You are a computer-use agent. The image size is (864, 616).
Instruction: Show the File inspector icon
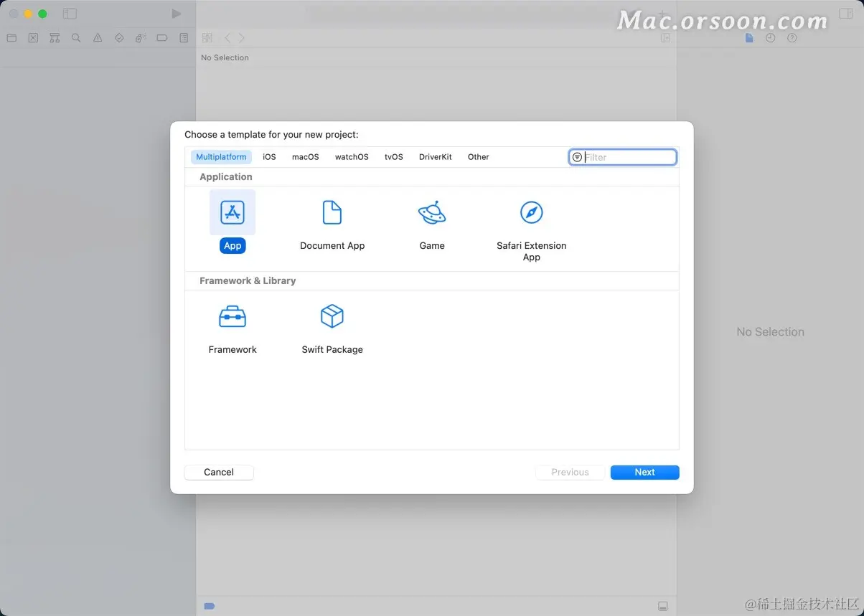[x=749, y=38]
